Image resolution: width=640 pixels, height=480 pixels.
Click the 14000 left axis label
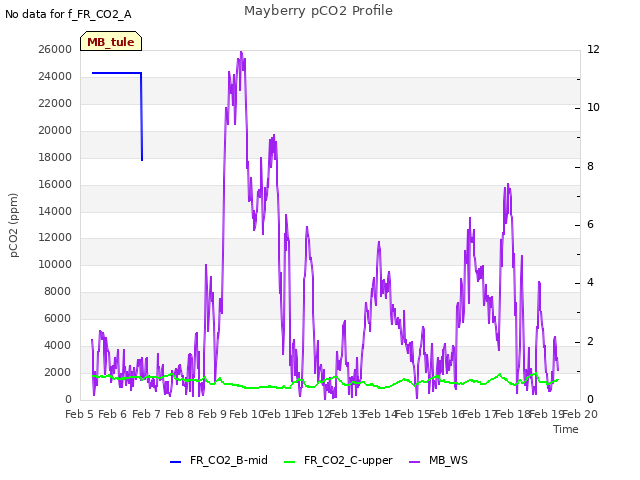55,211
